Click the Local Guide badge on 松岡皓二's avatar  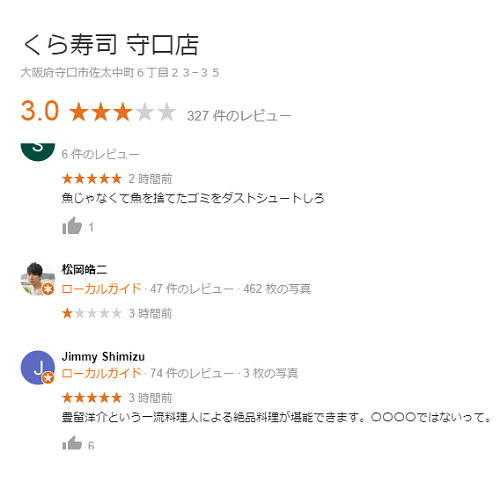48,289
